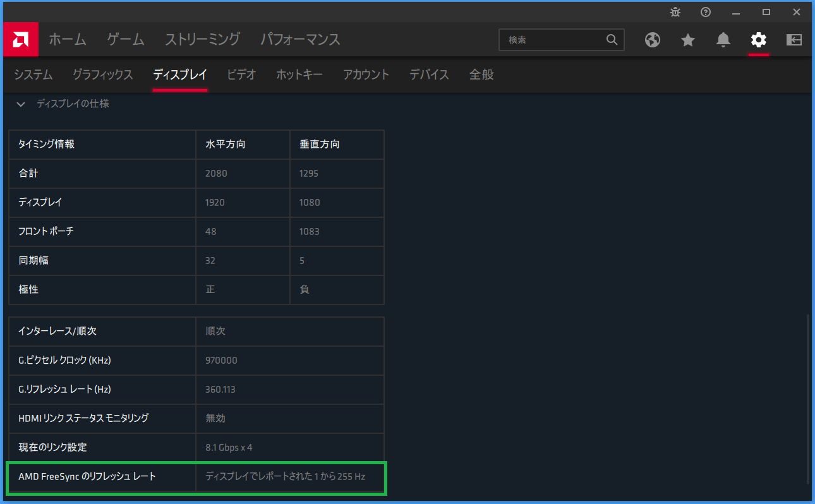Click HDMI リンク ステータス モニタリング label
The width and height of the screenshot is (815, 504).
point(83,418)
